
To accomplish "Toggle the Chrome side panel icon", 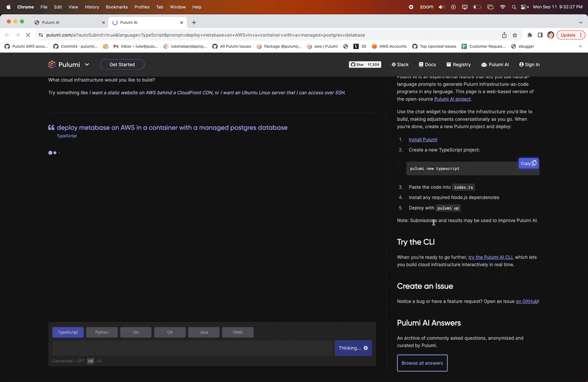I will pos(540,35).
